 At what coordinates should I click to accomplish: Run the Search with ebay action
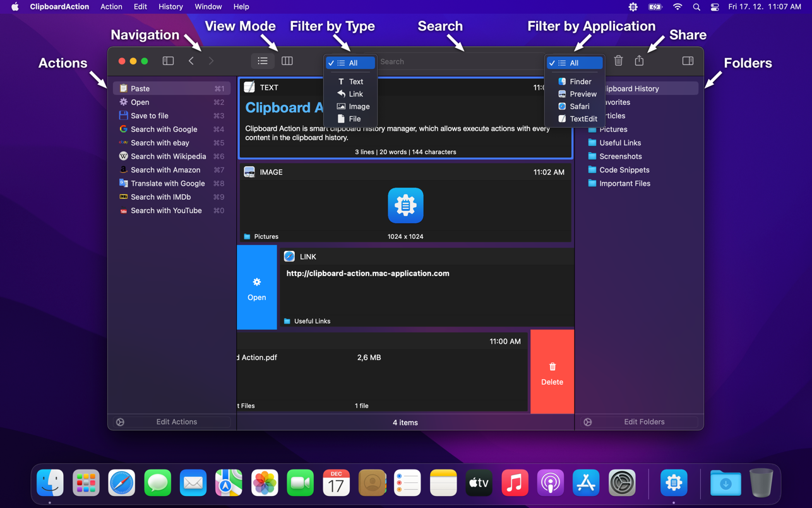[171, 143]
